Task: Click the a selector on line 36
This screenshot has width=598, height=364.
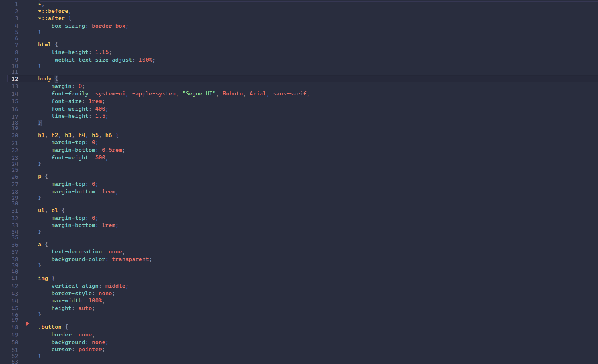Action: pyautogui.click(x=40, y=245)
